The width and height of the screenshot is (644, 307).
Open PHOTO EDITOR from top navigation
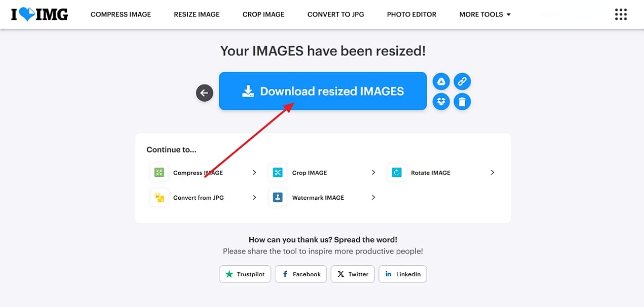pyautogui.click(x=412, y=14)
